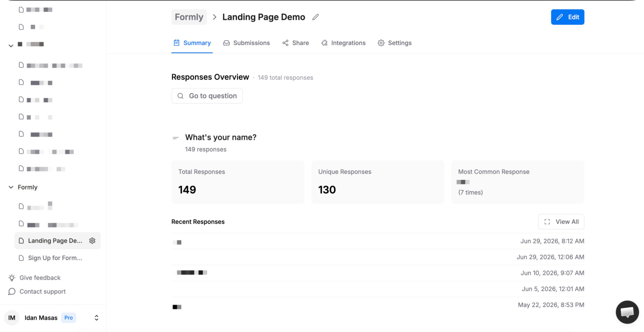Open the account switcher up-down arrows
This screenshot has height=332, width=644.
click(96, 318)
